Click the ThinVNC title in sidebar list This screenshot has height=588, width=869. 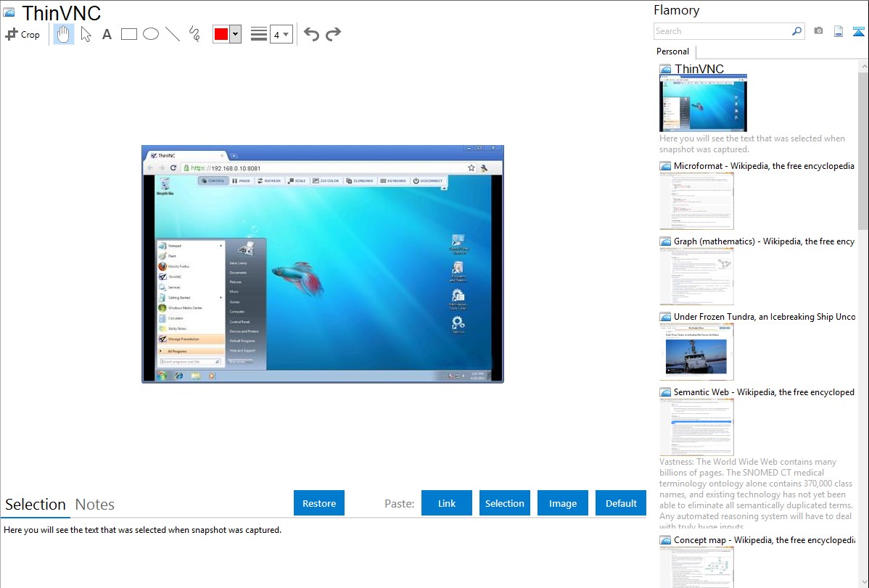(699, 69)
